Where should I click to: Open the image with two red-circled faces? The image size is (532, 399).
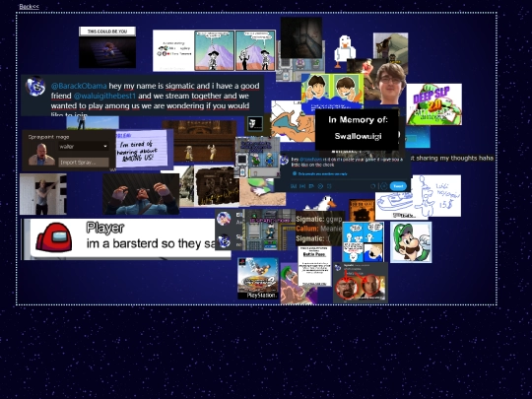click(361, 283)
